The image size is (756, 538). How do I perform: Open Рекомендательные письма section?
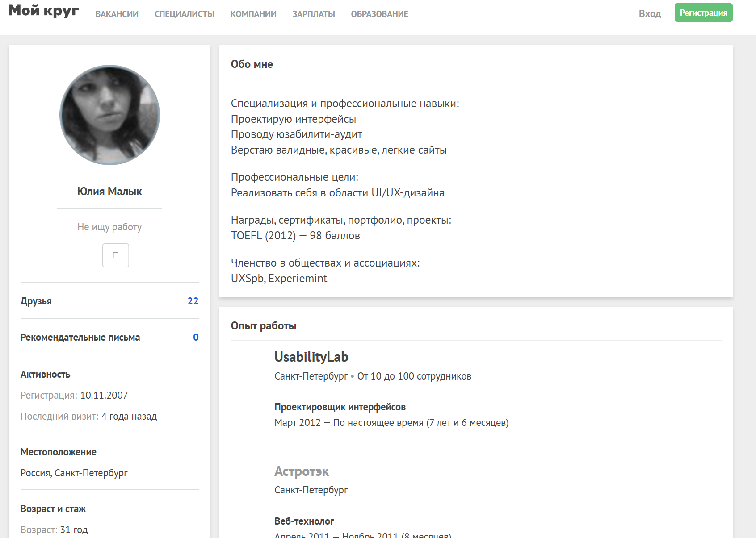click(80, 338)
